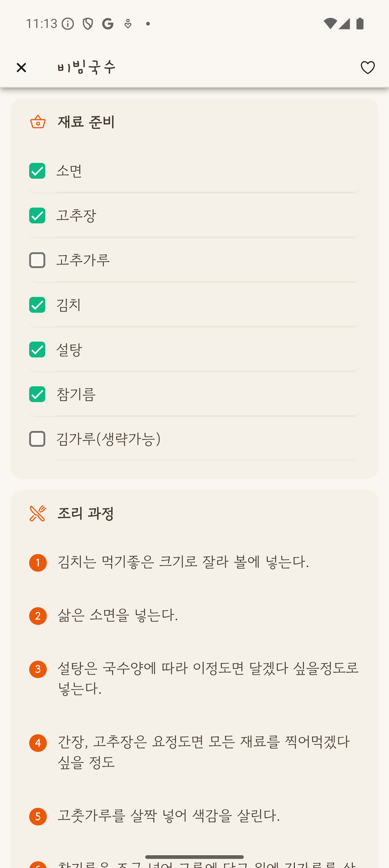Tap the step 3 number badge

tap(38, 669)
